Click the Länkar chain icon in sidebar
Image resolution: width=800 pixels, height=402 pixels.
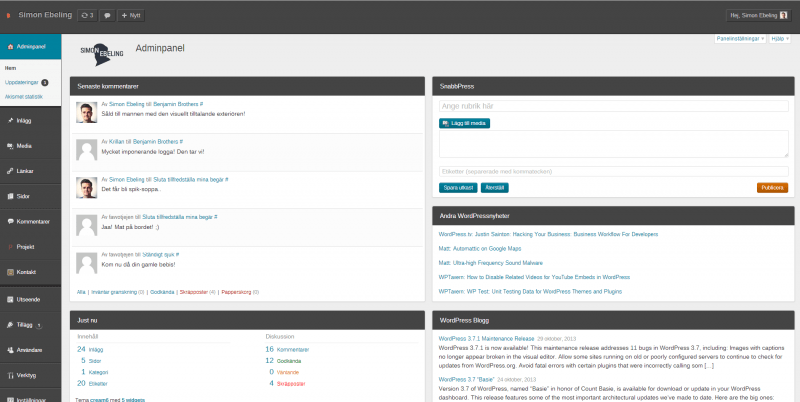[10, 171]
